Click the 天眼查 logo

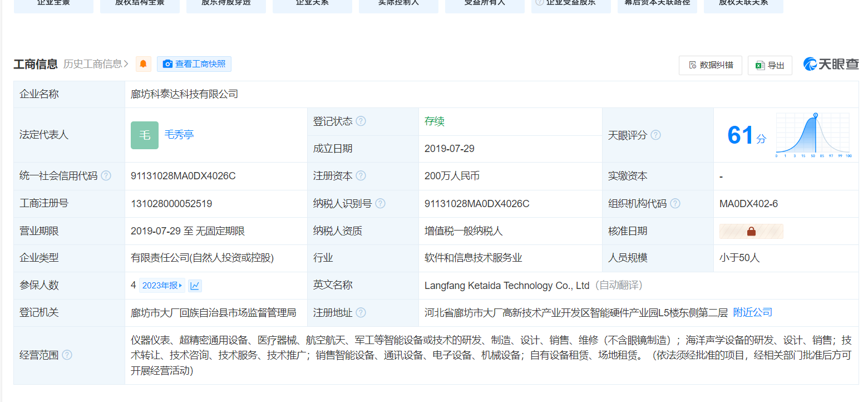(x=831, y=64)
